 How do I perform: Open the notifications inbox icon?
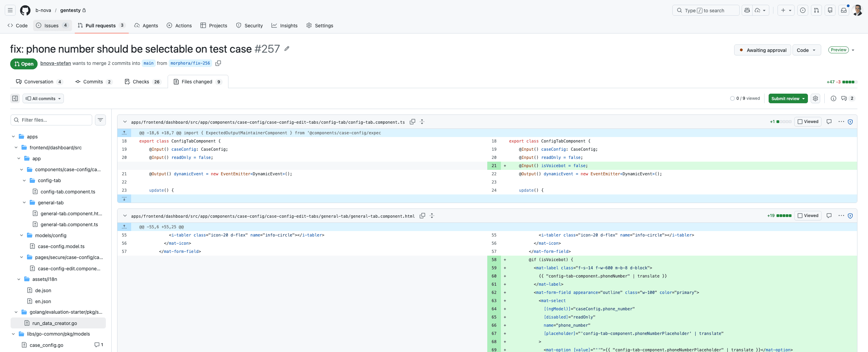click(x=844, y=10)
